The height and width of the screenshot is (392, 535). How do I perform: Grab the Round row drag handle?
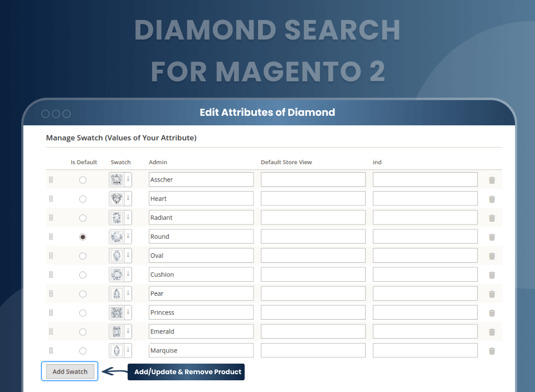click(51, 237)
